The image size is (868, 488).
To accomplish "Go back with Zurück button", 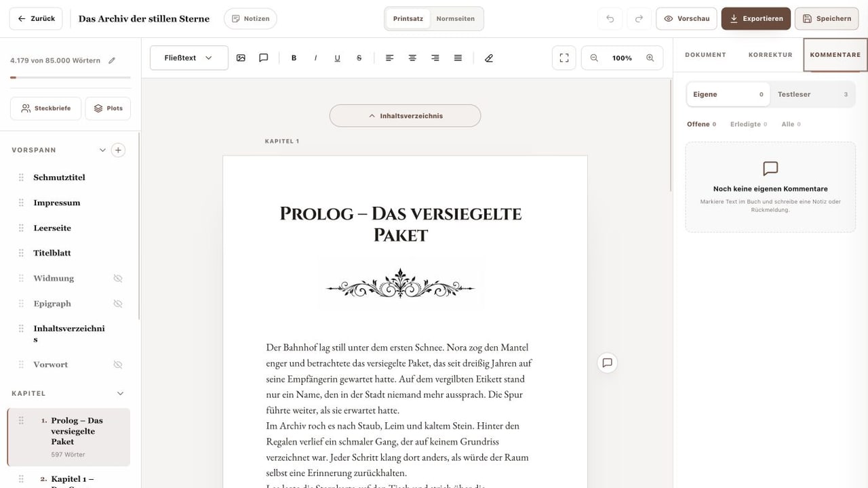I will pyautogui.click(x=36, y=18).
